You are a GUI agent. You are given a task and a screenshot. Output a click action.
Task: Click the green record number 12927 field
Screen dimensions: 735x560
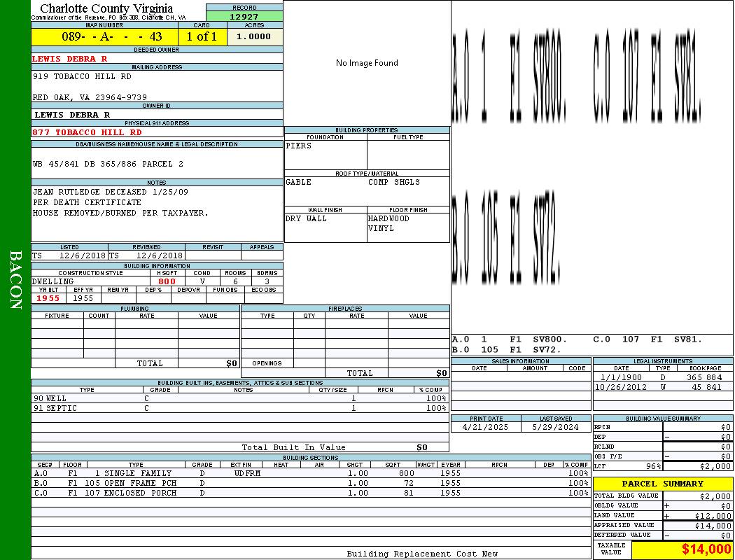244,16
